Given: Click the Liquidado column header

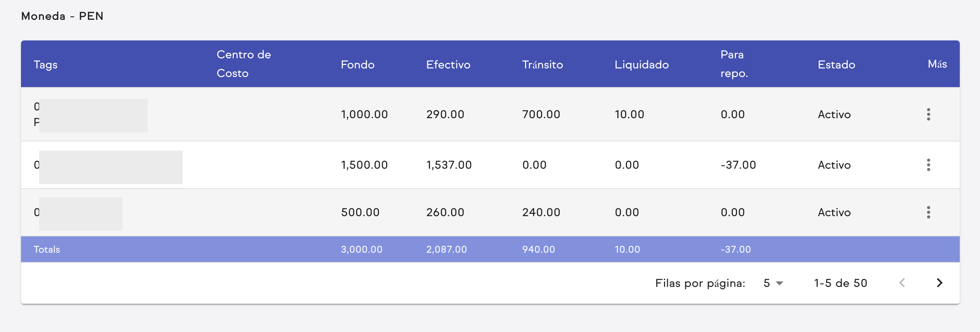Looking at the screenshot, I should click(x=641, y=65).
